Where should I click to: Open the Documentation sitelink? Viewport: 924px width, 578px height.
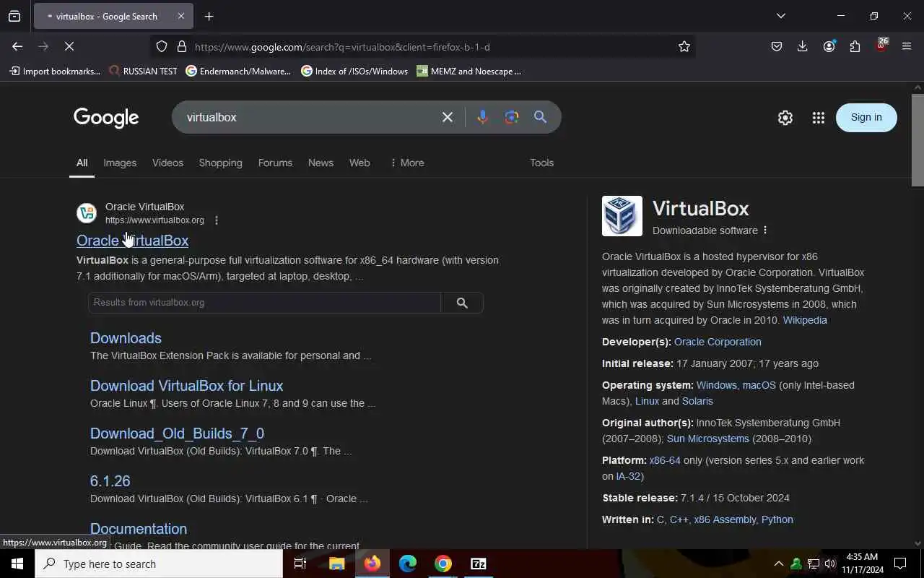pos(139,529)
